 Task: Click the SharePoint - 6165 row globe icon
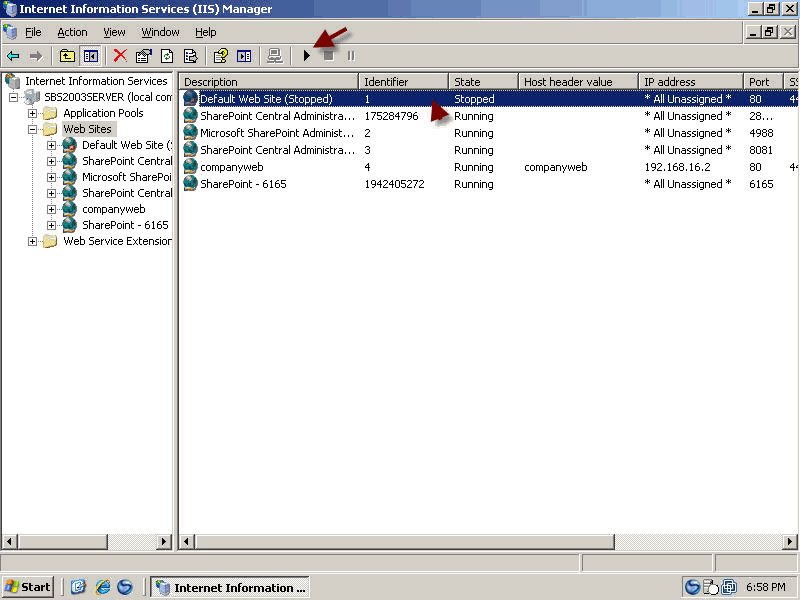pyautogui.click(x=190, y=184)
